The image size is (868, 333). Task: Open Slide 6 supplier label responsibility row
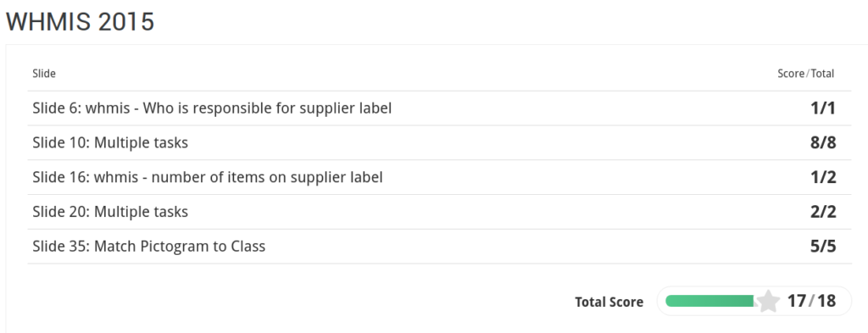tap(440, 108)
